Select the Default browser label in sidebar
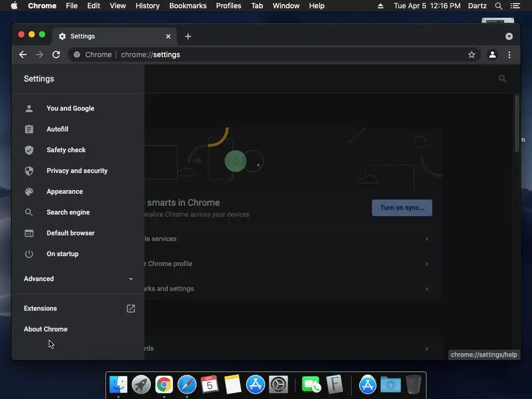This screenshot has height=399, width=532. 71,233
